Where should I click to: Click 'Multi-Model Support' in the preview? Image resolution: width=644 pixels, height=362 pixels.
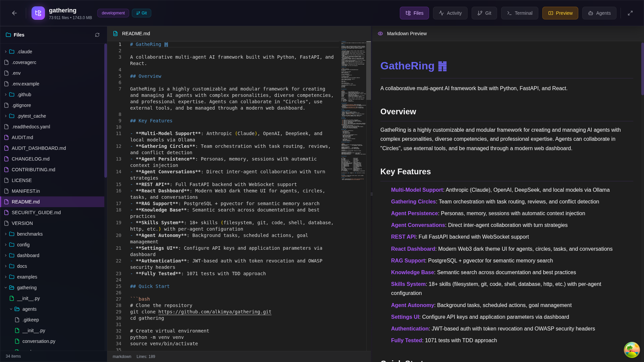click(417, 190)
